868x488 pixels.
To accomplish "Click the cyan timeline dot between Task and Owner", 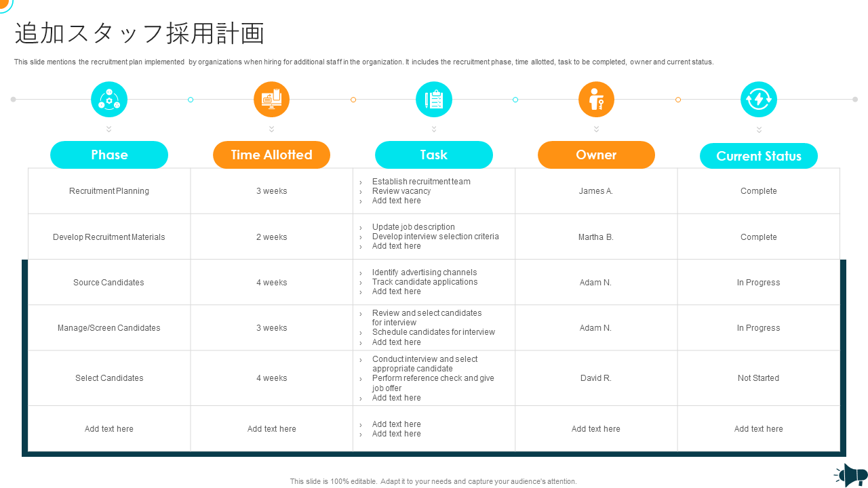I will point(515,100).
